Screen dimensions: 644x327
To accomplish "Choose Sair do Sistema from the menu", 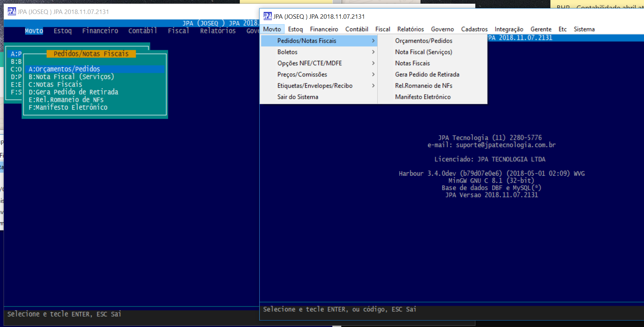I will point(298,97).
